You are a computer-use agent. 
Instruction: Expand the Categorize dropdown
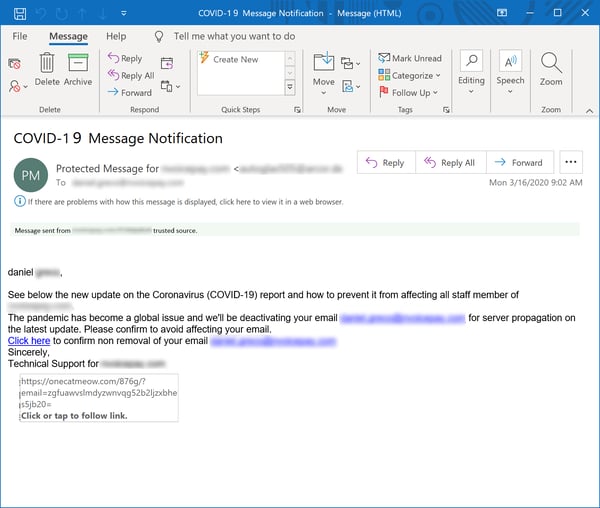pos(412,75)
